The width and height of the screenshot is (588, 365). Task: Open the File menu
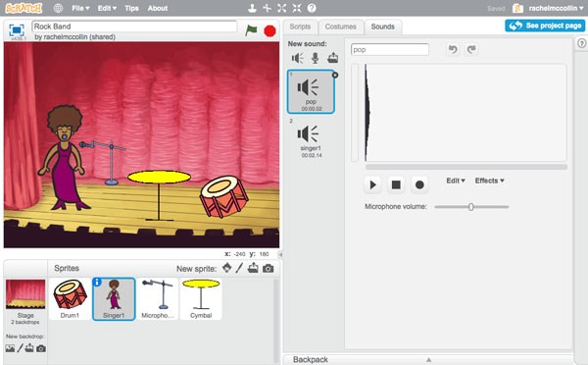pyautogui.click(x=80, y=8)
